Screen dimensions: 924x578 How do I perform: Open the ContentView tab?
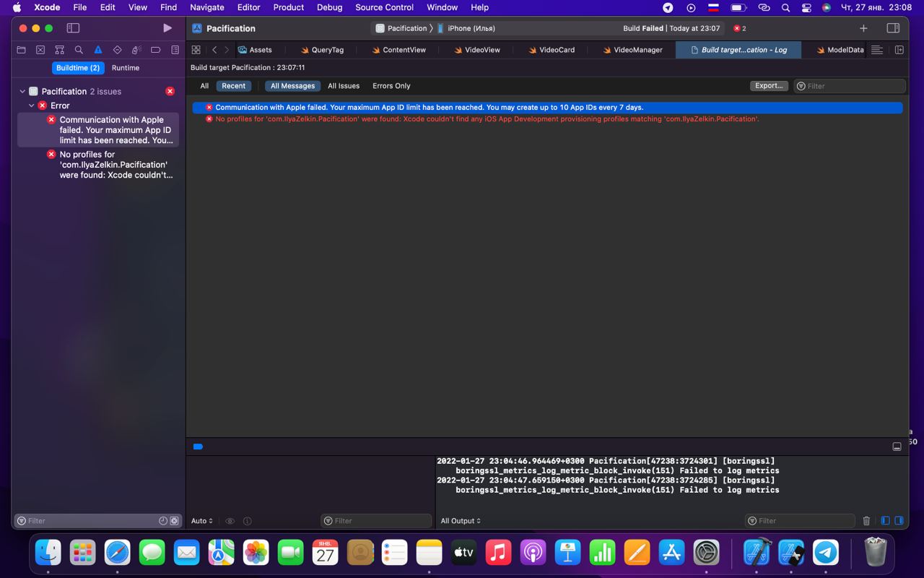coord(398,50)
